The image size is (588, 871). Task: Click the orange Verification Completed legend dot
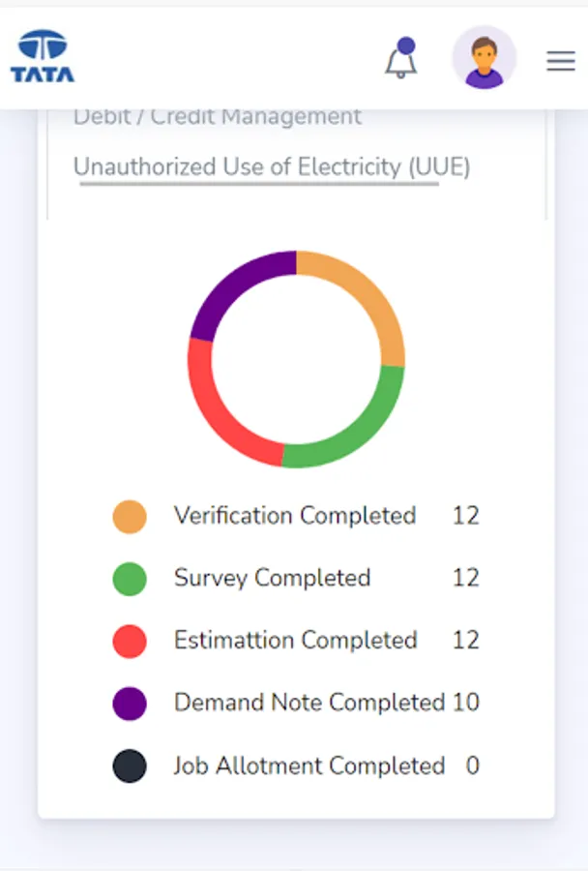(x=130, y=516)
